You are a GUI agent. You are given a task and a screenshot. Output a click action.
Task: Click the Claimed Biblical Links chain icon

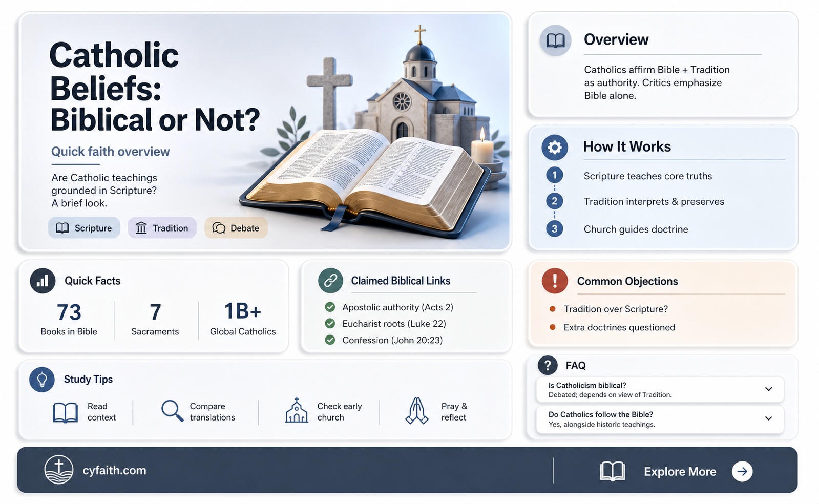[330, 280]
